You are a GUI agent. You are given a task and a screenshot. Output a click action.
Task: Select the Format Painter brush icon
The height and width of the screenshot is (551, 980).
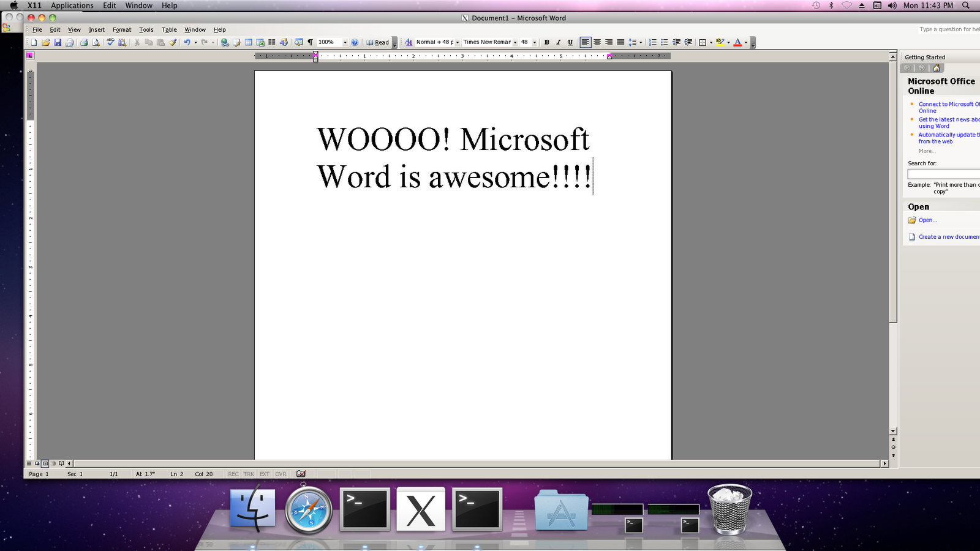point(173,42)
